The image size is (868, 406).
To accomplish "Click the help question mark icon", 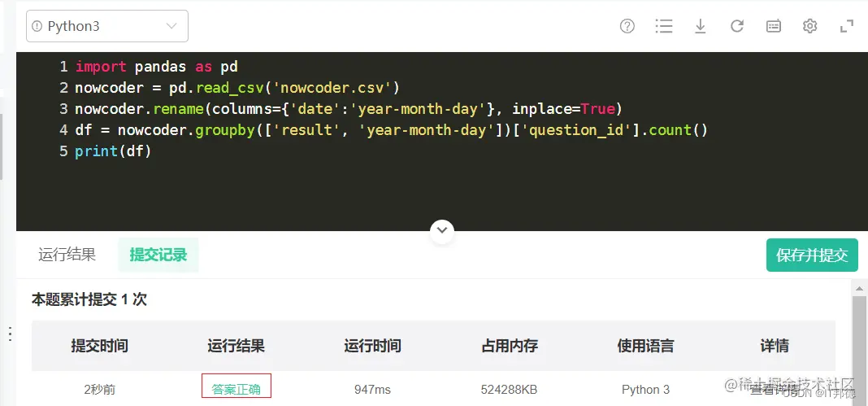I will (x=627, y=26).
